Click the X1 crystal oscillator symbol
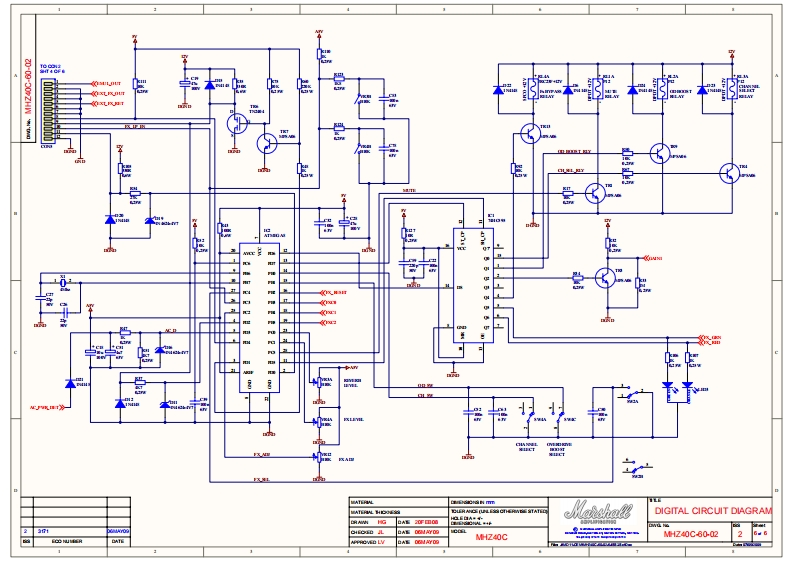 [63, 283]
